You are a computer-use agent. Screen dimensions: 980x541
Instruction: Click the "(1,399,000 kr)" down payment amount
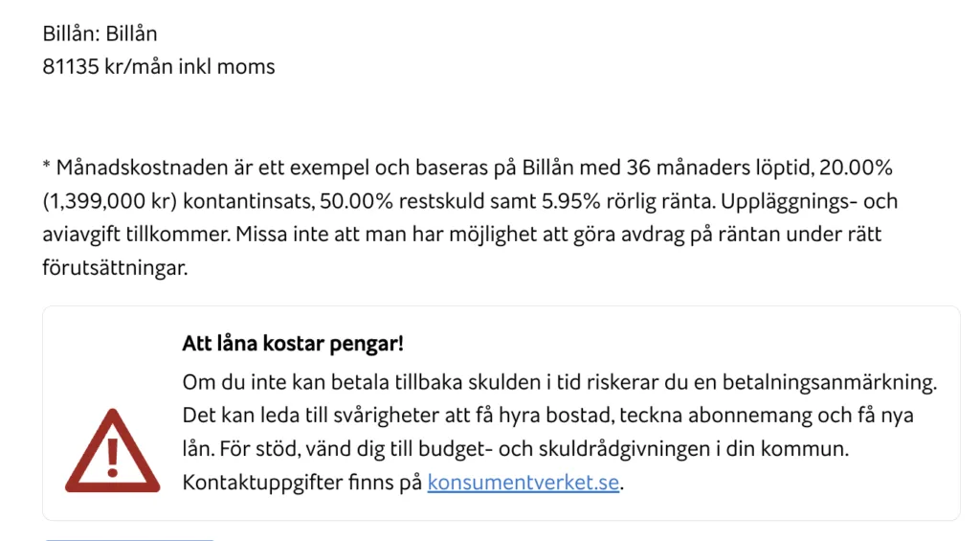click(x=110, y=201)
